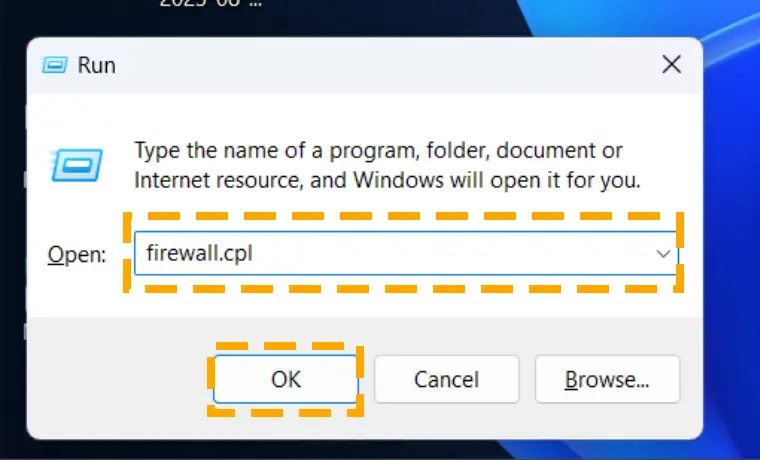Image resolution: width=760 pixels, height=460 pixels.
Task: Dismiss the dialog using Cancel
Action: point(446,379)
